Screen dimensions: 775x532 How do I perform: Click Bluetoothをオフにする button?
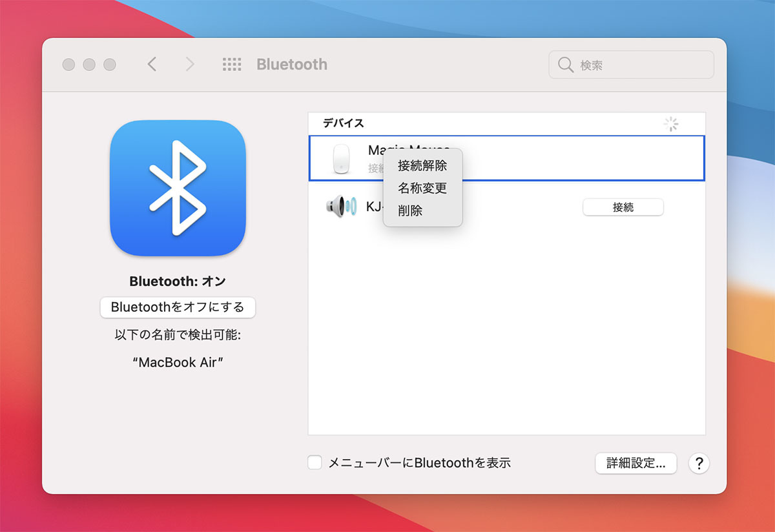point(178,307)
